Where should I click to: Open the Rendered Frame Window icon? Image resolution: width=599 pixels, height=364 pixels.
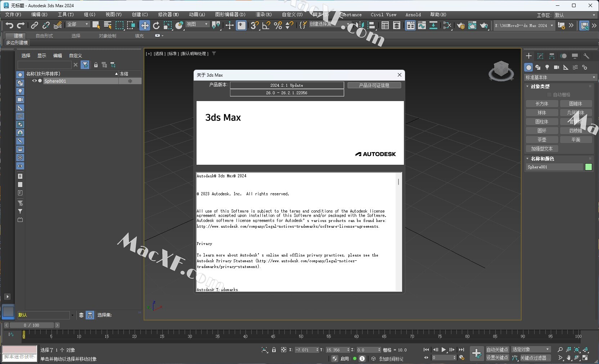[x=472, y=25]
